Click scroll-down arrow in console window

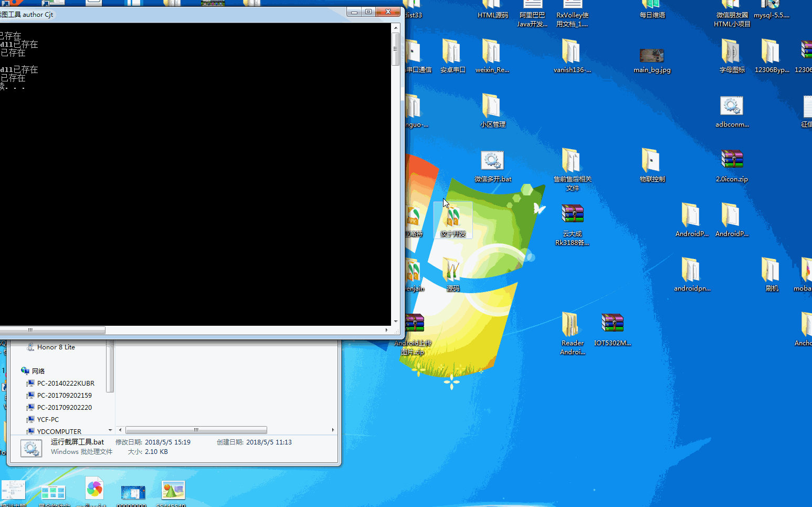(x=396, y=322)
